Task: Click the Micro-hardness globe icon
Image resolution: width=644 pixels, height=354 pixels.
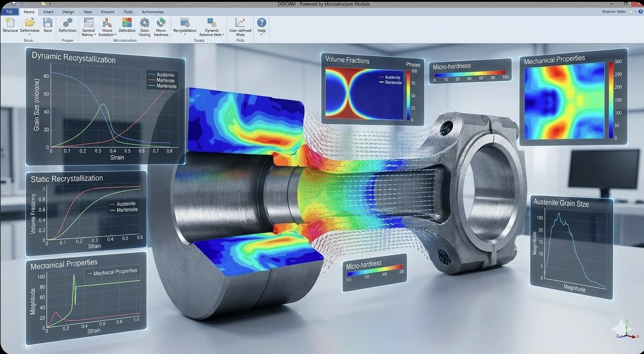Action: (161, 23)
